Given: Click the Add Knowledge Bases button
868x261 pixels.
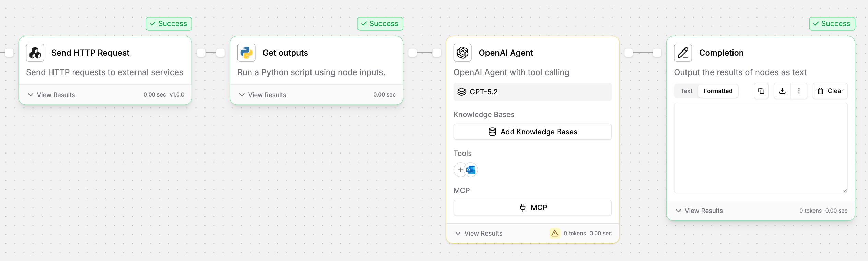Looking at the screenshot, I should [532, 132].
